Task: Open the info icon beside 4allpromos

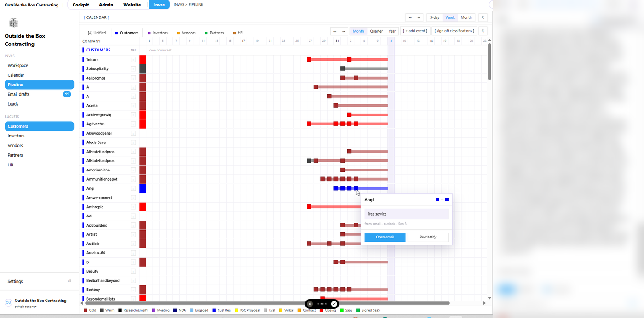Action: point(133,78)
